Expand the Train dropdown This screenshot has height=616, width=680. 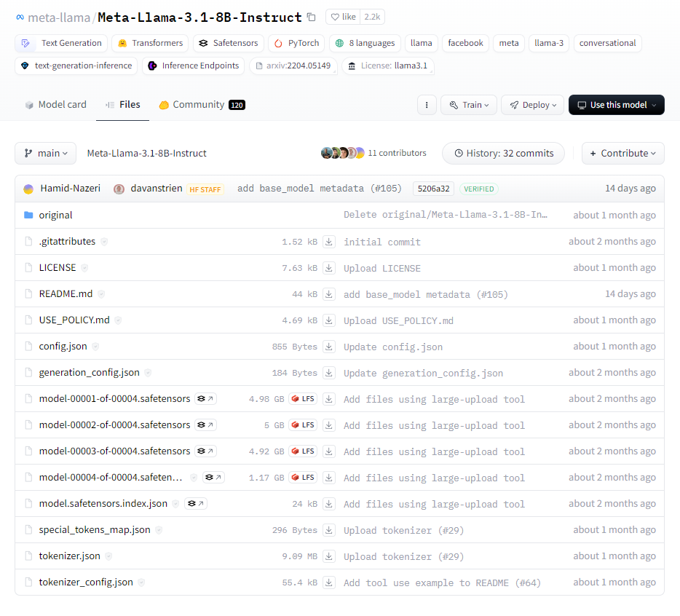[x=469, y=105]
